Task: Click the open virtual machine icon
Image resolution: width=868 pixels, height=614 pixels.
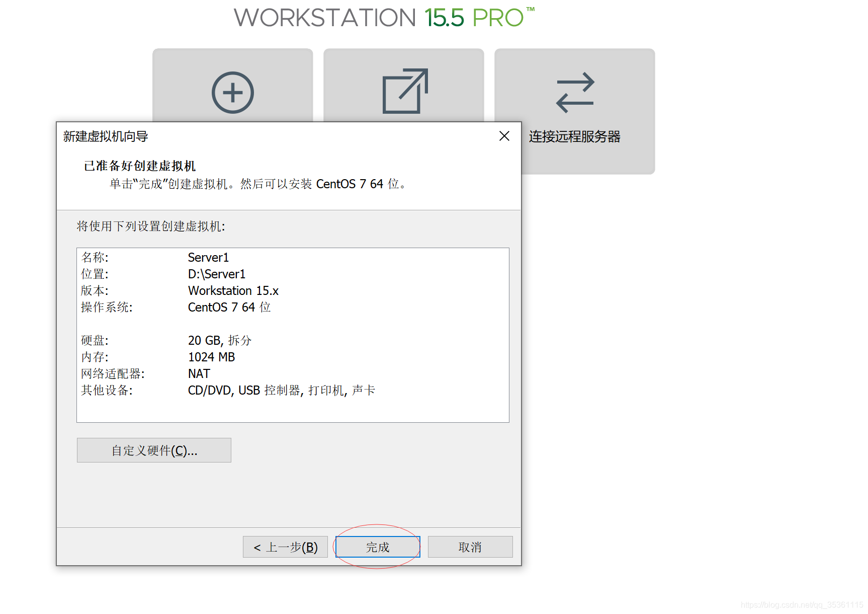Action: click(x=405, y=91)
